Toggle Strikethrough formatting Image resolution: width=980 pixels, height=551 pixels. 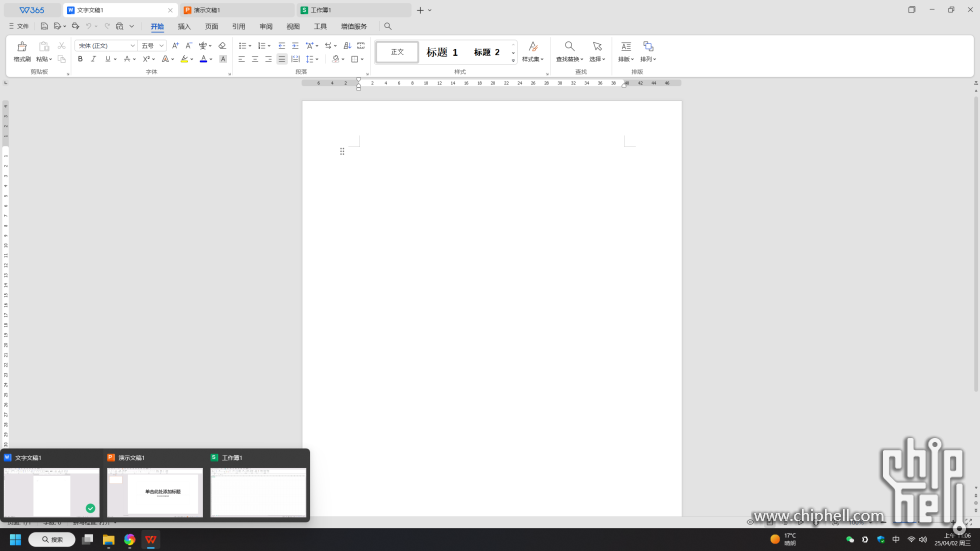coord(127,59)
